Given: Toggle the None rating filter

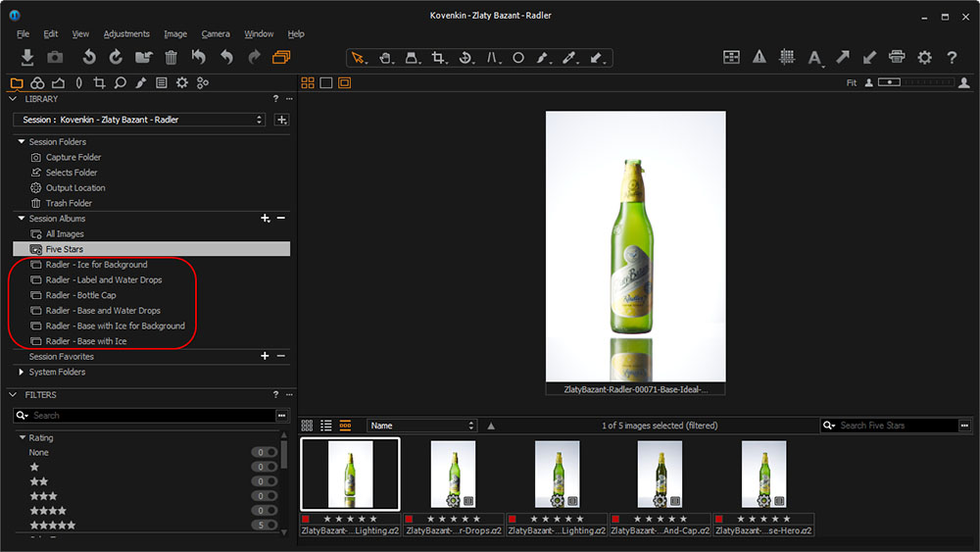Looking at the screenshot, I should pyautogui.click(x=265, y=452).
